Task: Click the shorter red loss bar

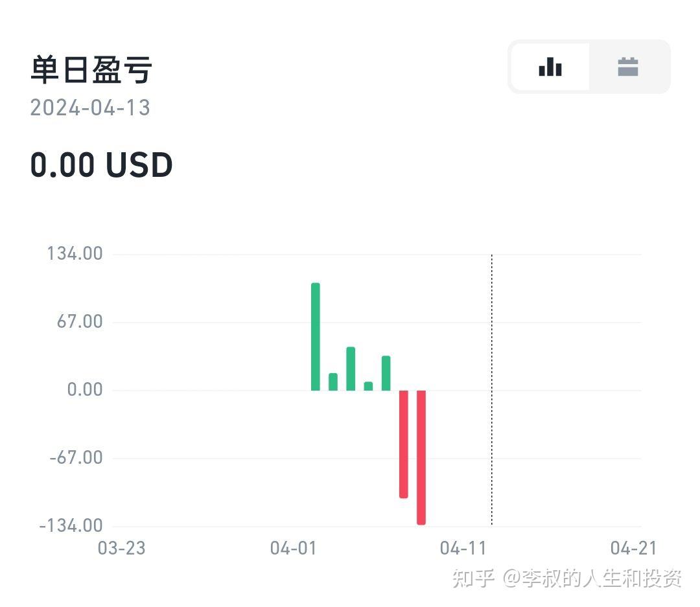Action: [x=403, y=444]
